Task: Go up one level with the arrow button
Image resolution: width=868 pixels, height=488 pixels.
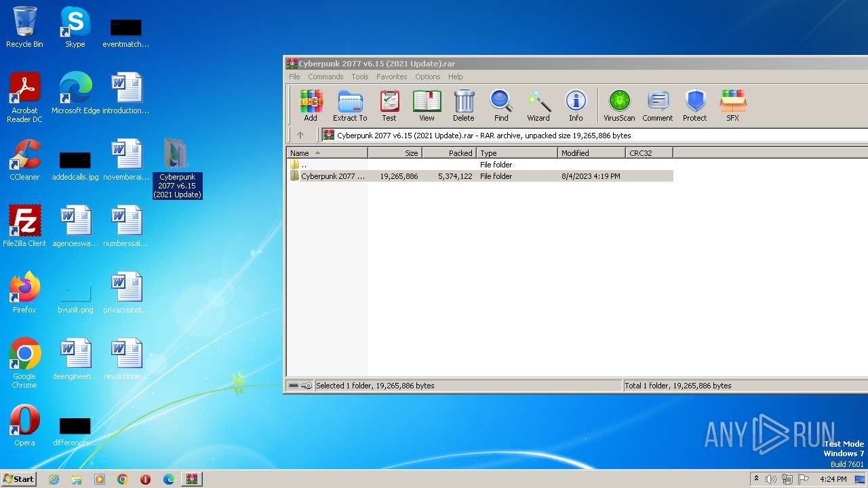Action: click(x=300, y=135)
